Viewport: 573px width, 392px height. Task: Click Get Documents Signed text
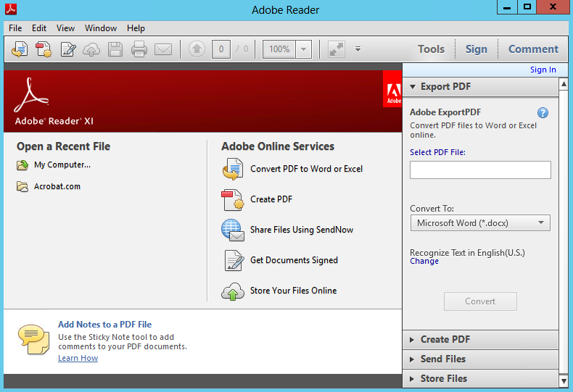(294, 260)
